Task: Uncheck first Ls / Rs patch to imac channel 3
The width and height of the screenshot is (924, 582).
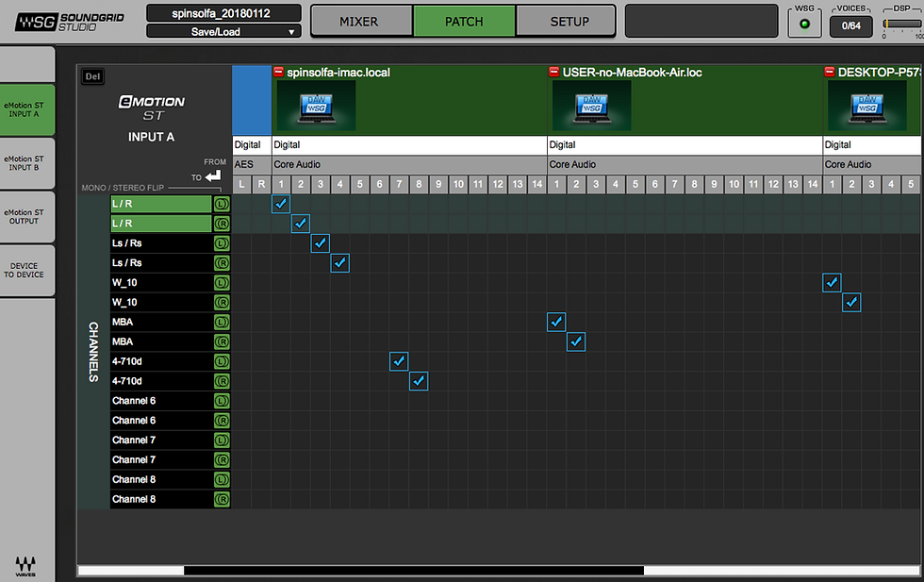Action: click(320, 243)
